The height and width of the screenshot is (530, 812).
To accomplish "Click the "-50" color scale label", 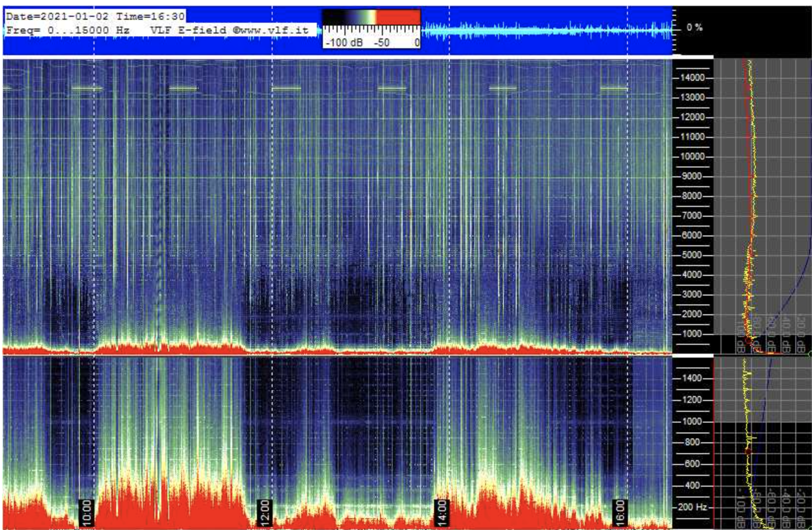I will 381,42.
